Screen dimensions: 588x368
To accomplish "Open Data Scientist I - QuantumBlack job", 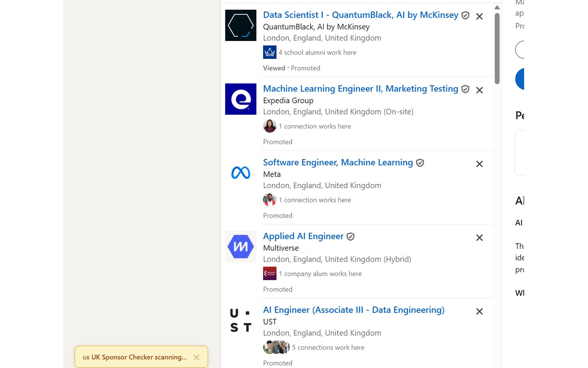I will [x=361, y=15].
